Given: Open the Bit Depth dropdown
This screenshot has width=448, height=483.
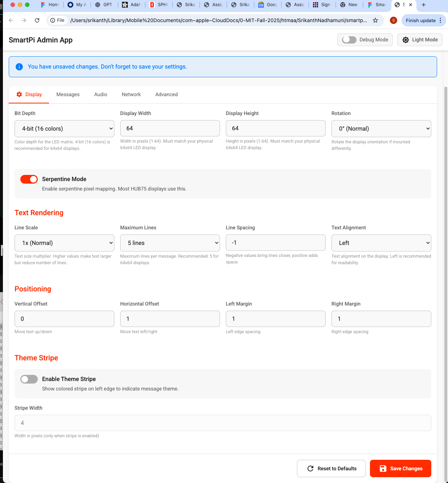Looking at the screenshot, I should (x=64, y=128).
